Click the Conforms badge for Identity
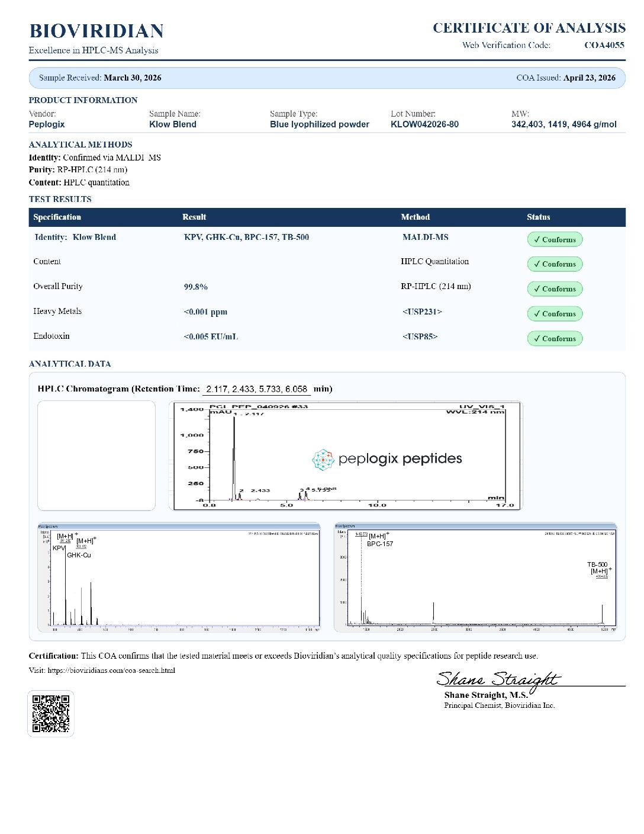 tap(555, 239)
